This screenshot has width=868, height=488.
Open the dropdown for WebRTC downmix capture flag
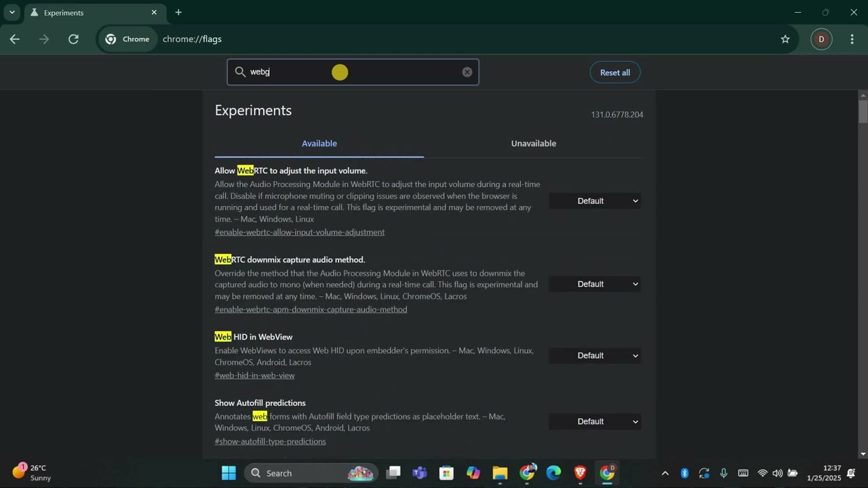tap(595, 284)
